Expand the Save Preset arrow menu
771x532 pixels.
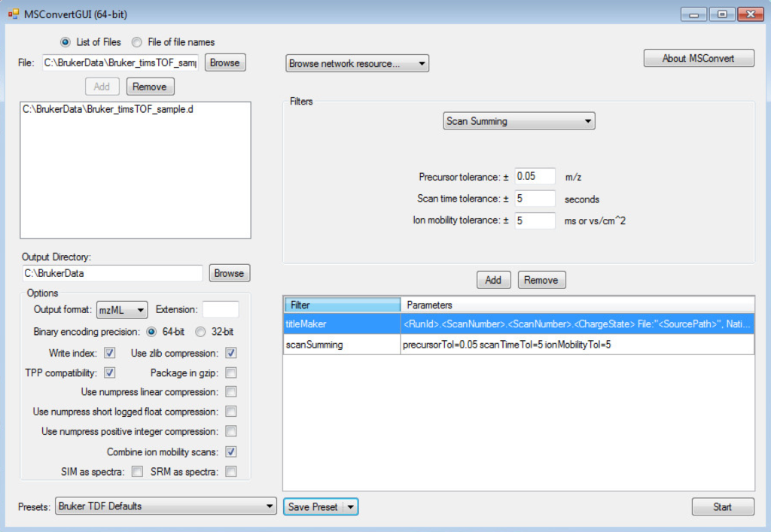point(351,507)
